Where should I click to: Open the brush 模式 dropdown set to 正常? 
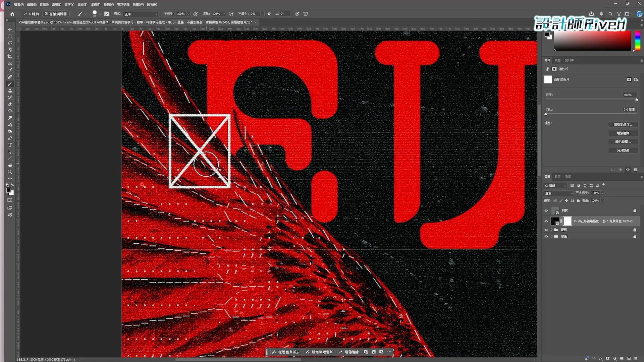tap(141, 14)
